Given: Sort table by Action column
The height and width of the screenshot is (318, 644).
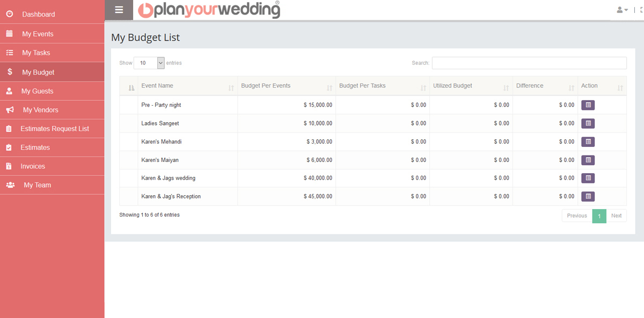Looking at the screenshot, I should click(602, 86).
